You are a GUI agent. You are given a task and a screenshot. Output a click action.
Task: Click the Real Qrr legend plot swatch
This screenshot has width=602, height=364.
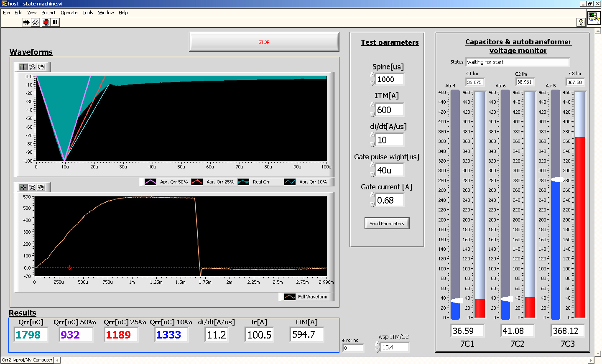[243, 182]
